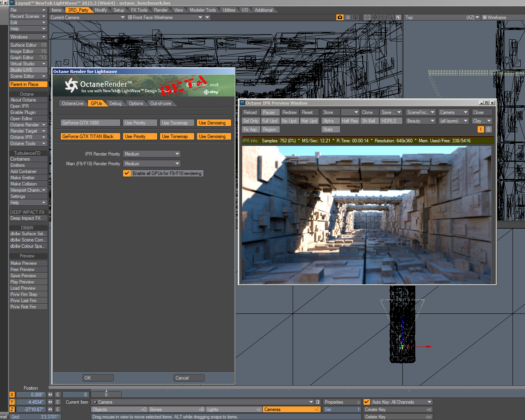Open the Surface Editor
The image size is (525, 420).
pyautogui.click(x=28, y=45)
